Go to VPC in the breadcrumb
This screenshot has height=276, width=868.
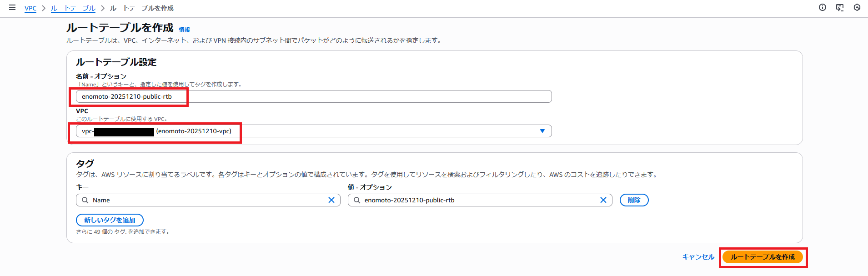[30, 8]
